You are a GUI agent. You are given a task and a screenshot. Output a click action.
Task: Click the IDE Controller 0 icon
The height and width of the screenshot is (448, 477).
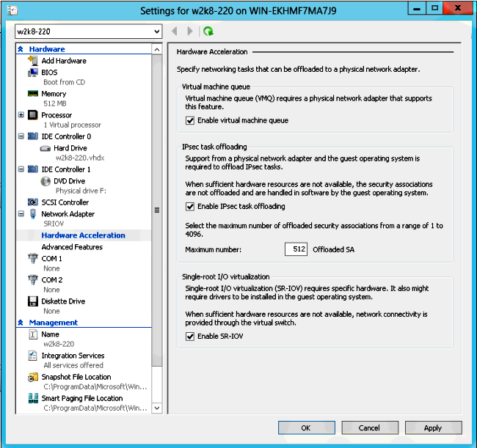33,136
